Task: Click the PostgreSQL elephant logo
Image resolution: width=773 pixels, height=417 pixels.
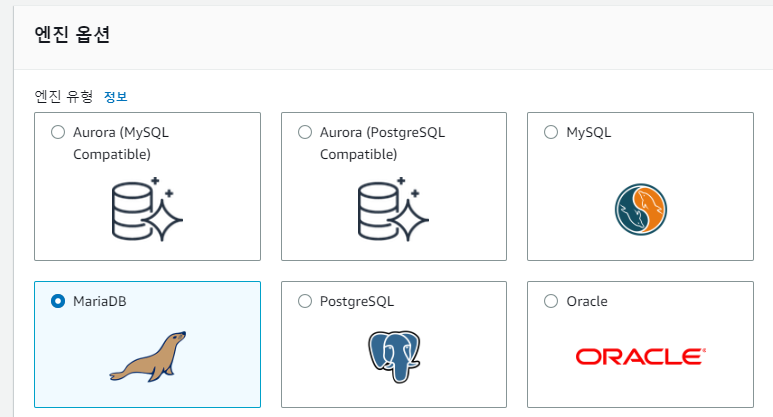Action: click(x=394, y=357)
